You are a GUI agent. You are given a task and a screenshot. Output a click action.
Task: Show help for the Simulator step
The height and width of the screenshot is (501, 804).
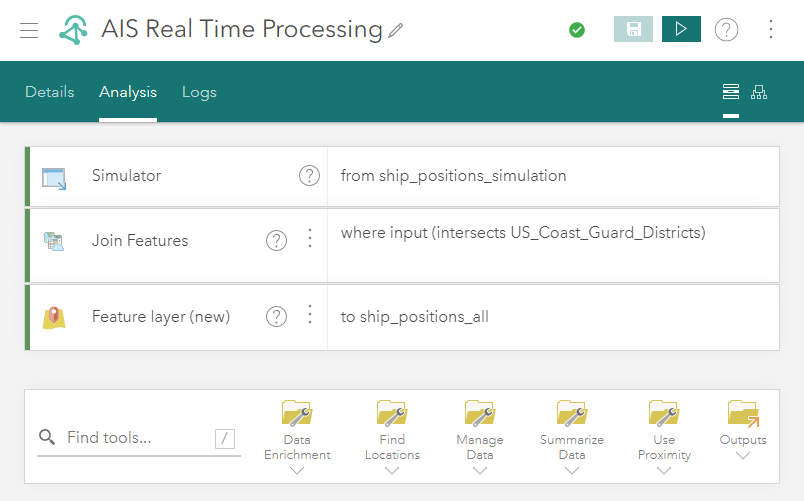coord(309,176)
